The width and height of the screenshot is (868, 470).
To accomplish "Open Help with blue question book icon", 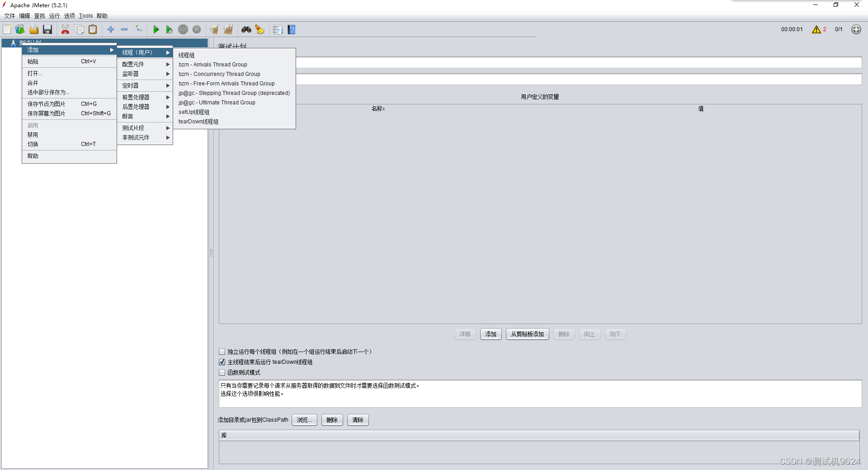I will [292, 29].
